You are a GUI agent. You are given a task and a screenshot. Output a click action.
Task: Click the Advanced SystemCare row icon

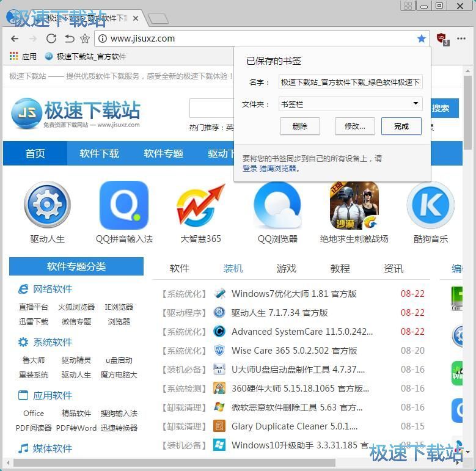coord(219,331)
